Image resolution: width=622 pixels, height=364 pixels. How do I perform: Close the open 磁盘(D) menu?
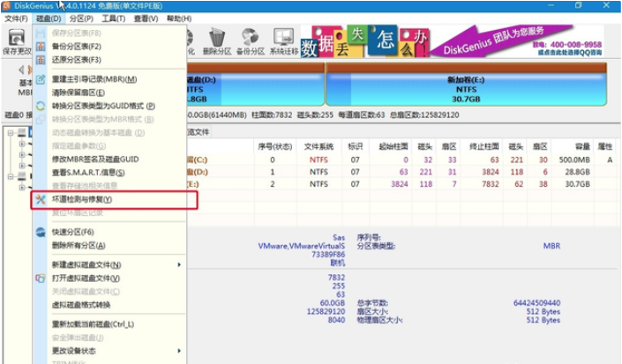[49, 19]
